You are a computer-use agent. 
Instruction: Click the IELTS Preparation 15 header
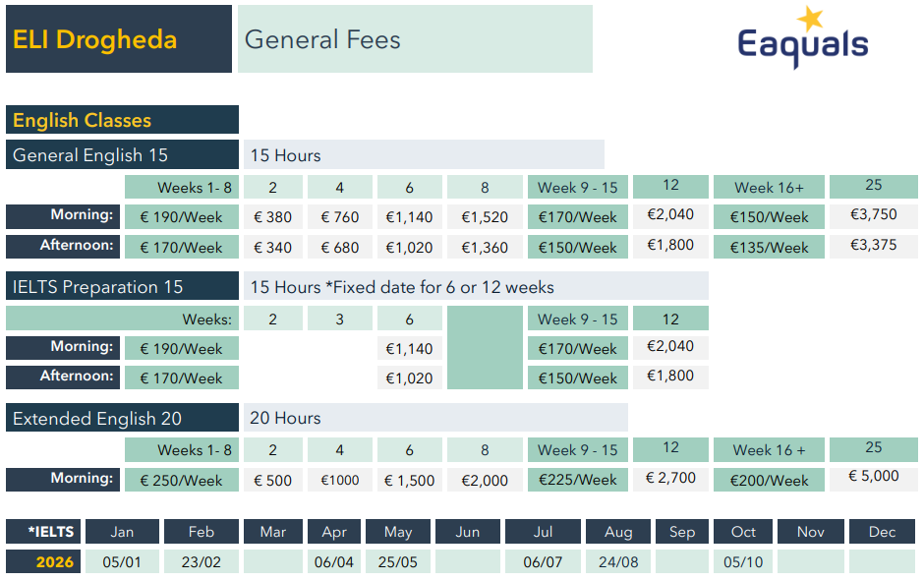point(122,286)
